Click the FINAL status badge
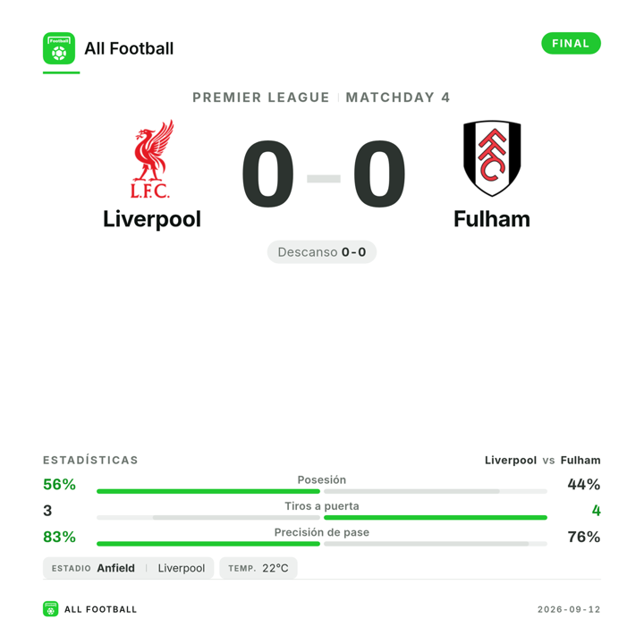The width and height of the screenshot is (644, 644). click(x=571, y=43)
